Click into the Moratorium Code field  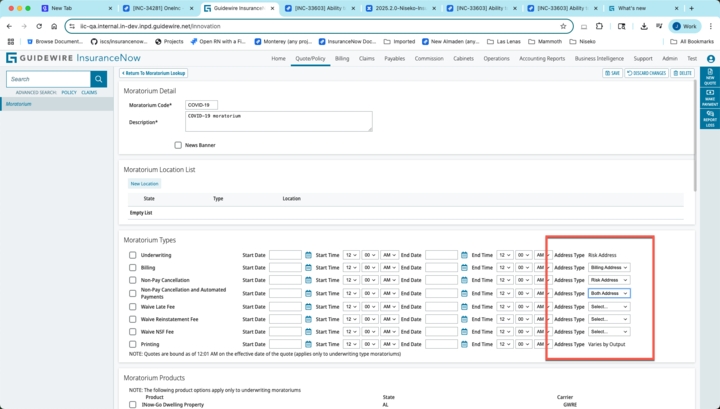pyautogui.click(x=202, y=105)
